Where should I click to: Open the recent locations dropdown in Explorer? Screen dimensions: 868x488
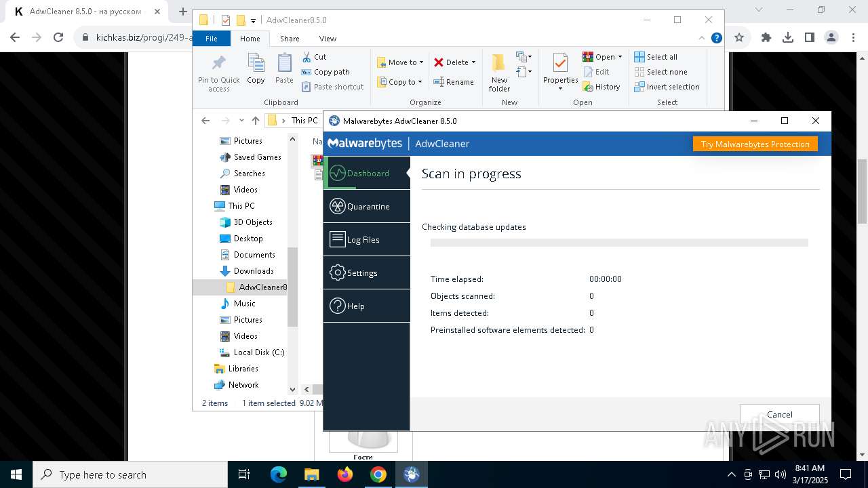pos(241,120)
